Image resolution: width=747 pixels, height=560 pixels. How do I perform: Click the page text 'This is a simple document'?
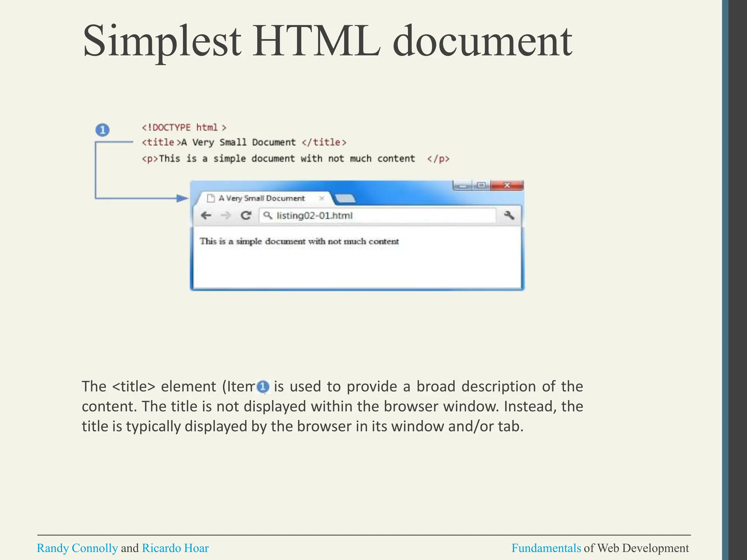[x=299, y=241]
